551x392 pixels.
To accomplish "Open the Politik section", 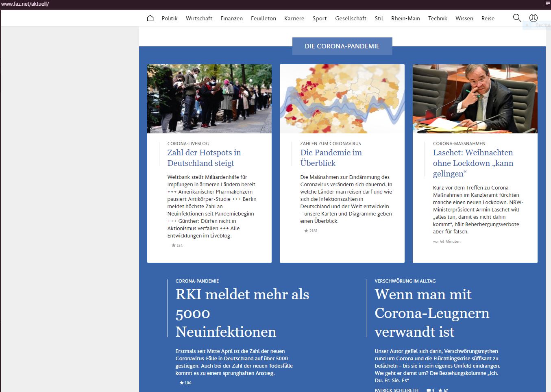I will (170, 18).
